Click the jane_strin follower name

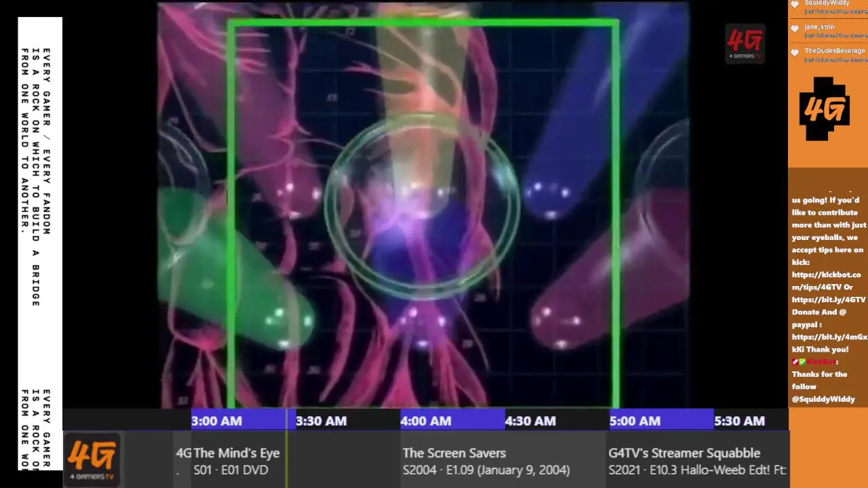pos(819,27)
